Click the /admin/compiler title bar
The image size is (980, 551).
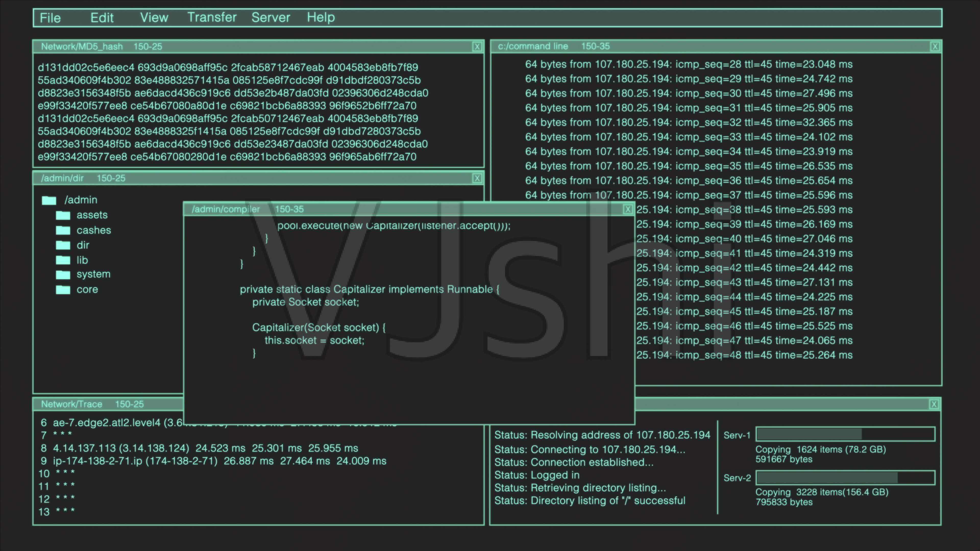coord(409,209)
